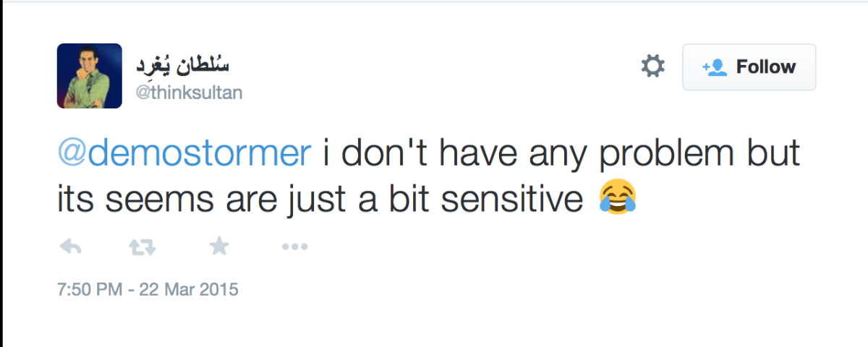Click the reply arrow icon
The height and width of the screenshot is (347, 868).
[70, 247]
